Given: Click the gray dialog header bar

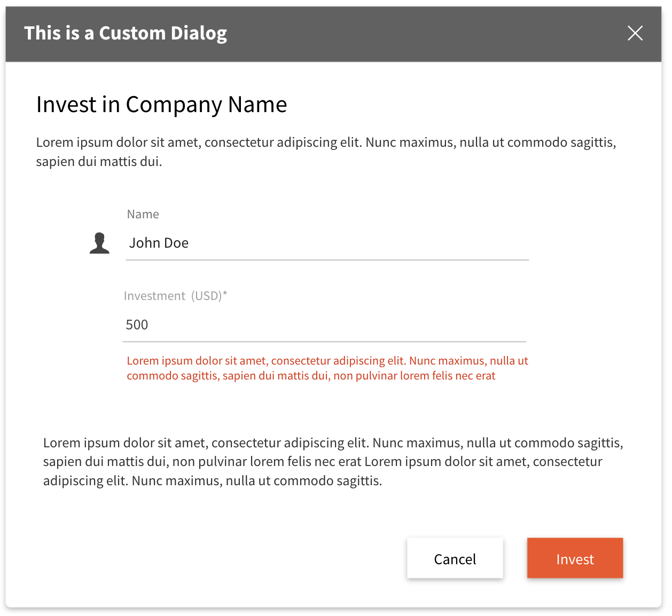Looking at the screenshot, I should (333, 34).
